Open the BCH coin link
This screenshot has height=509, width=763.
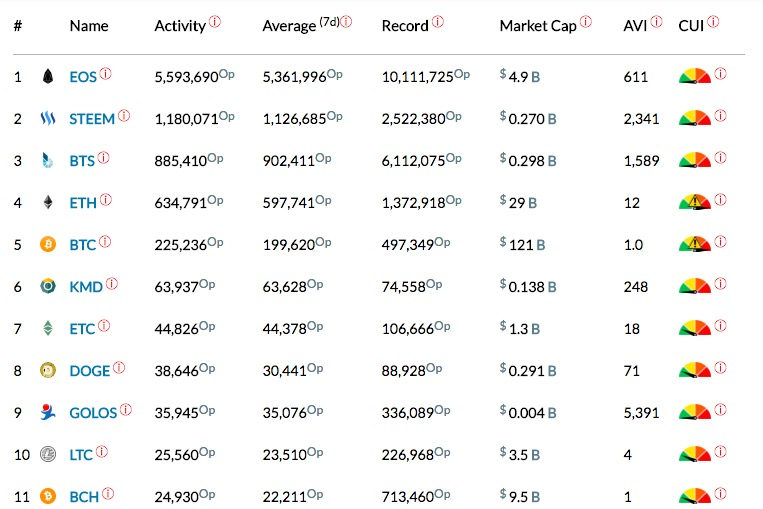pyautogui.click(x=84, y=497)
